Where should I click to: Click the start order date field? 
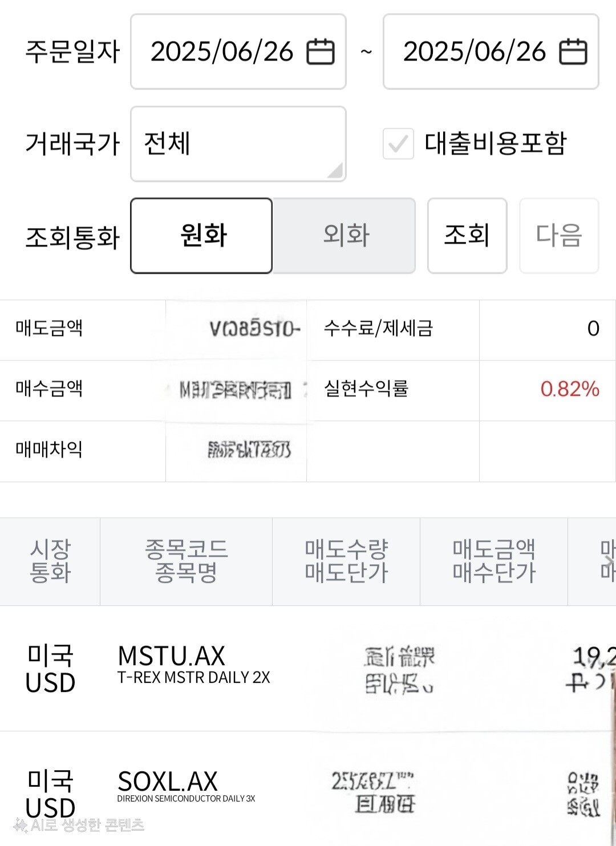coord(222,52)
